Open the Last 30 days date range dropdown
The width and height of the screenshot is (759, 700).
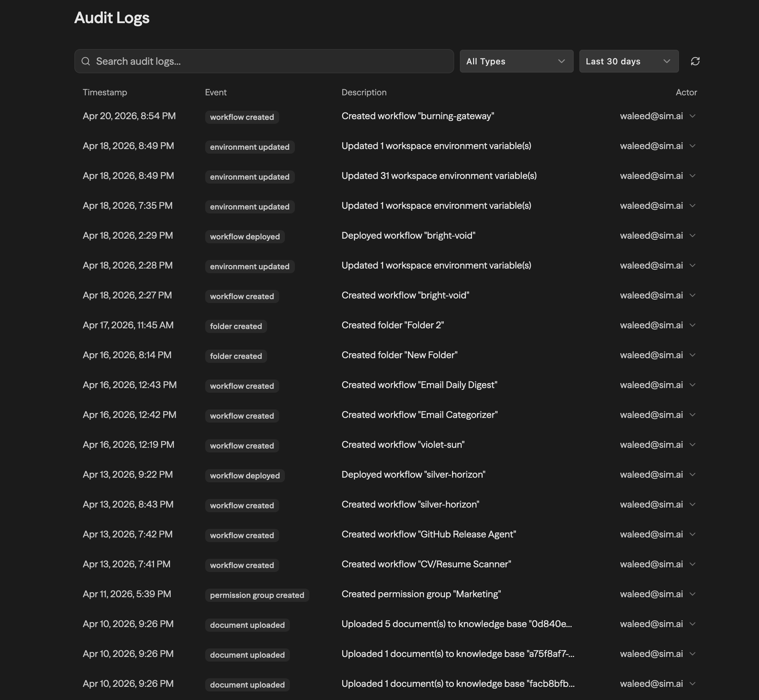tap(629, 61)
